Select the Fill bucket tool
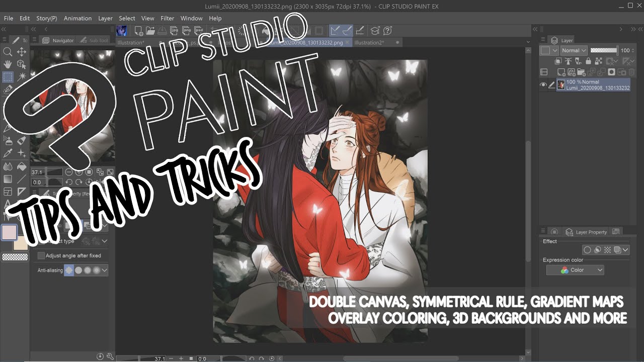The width and height of the screenshot is (644, 362). pyautogui.click(x=22, y=166)
